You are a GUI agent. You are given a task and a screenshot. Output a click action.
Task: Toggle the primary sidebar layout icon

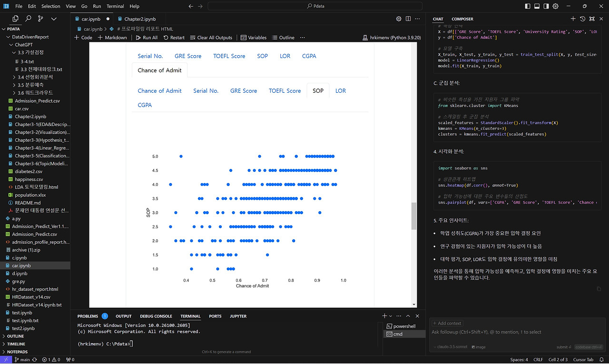point(528,6)
